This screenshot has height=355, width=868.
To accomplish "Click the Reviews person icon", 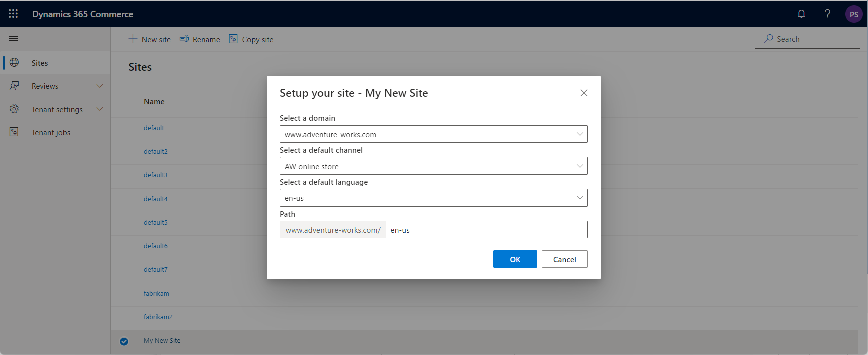I will pos(14,86).
